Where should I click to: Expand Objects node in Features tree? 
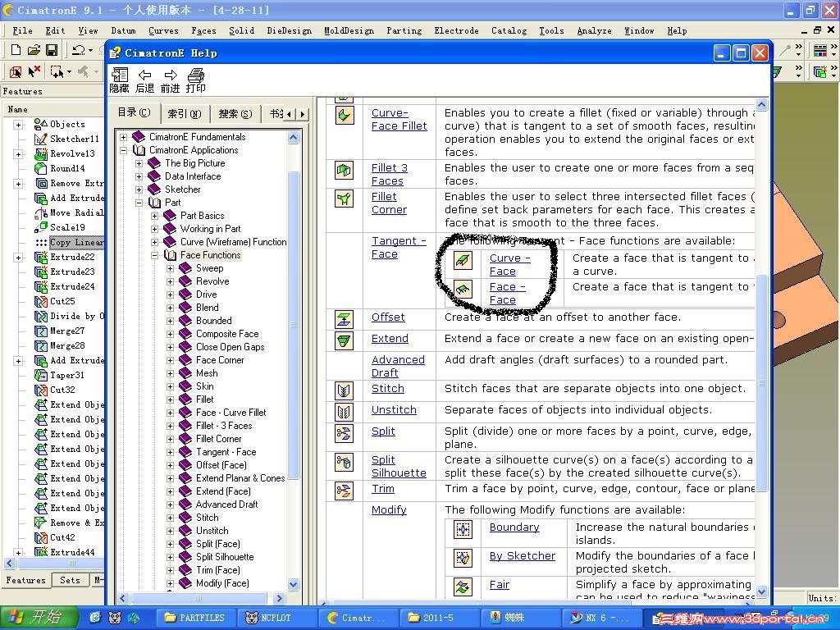pyautogui.click(x=19, y=125)
